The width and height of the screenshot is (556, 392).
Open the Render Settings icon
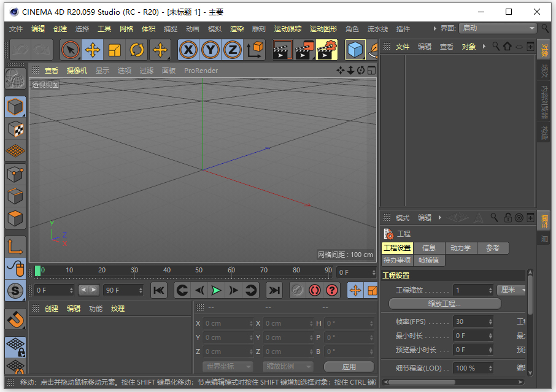click(x=326, y=49)
